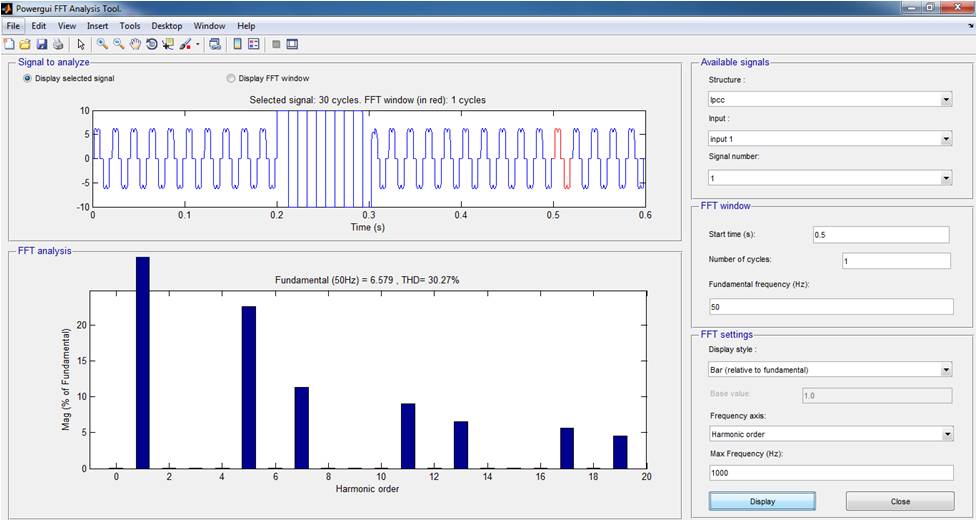Click the Number of cycles input field
Screen dimensions: 977x521
pos(896,260)
